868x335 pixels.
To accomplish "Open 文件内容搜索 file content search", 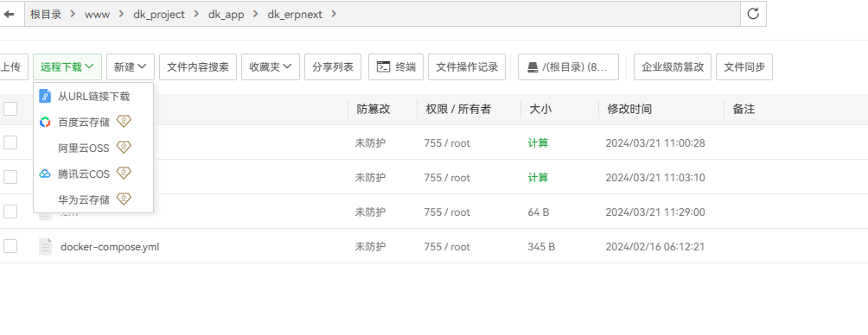I will point(198,66).
